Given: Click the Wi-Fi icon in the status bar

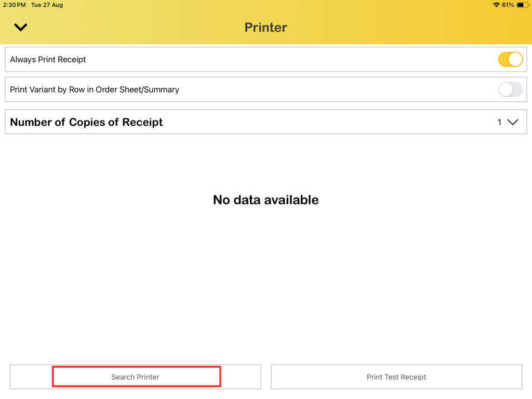Looking at the screenshot, I should pyautogui.click(x=496, y=5).
